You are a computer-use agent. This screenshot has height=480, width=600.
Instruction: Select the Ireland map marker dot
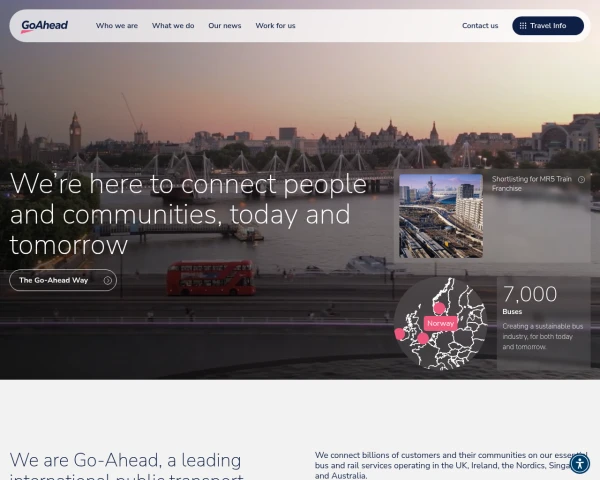point(400,334)
